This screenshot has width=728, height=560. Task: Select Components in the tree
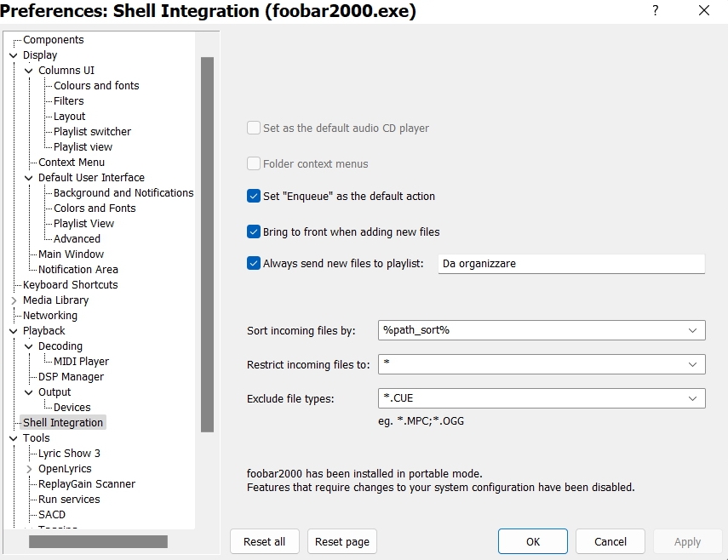[54, 40]
